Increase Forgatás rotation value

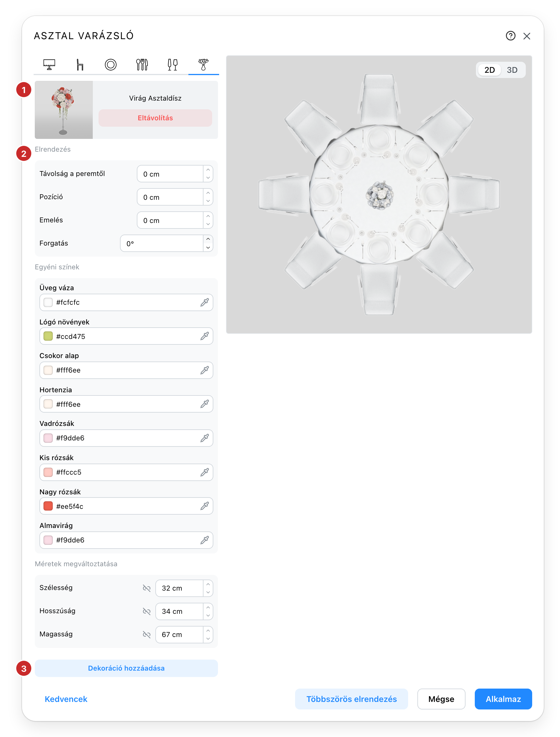tap(208, 239)
